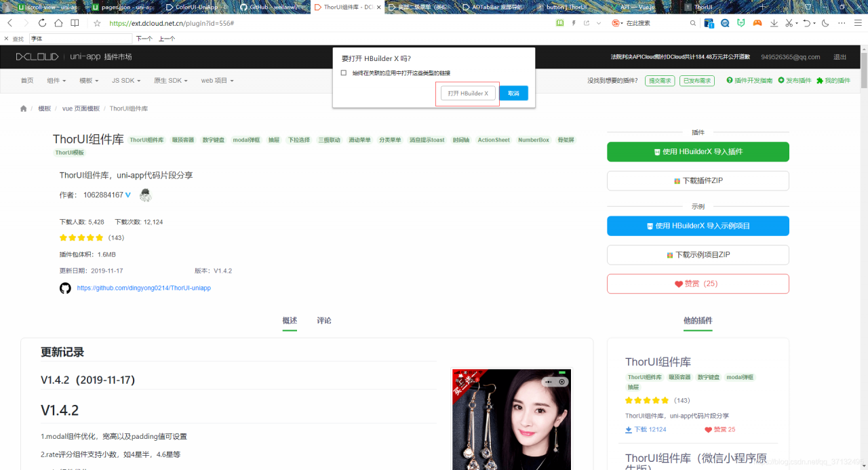Open the ThorUI-uniapp GitHub link

click(144, 288)
